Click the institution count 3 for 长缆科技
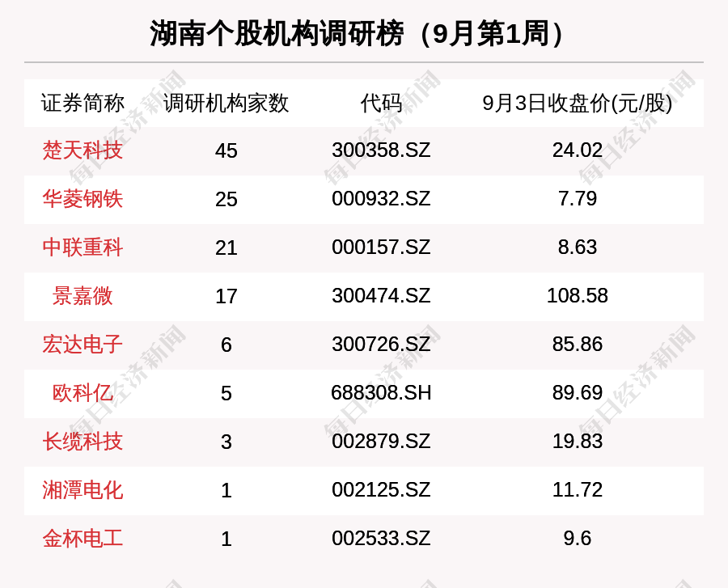728x588 pixels. 226,442
